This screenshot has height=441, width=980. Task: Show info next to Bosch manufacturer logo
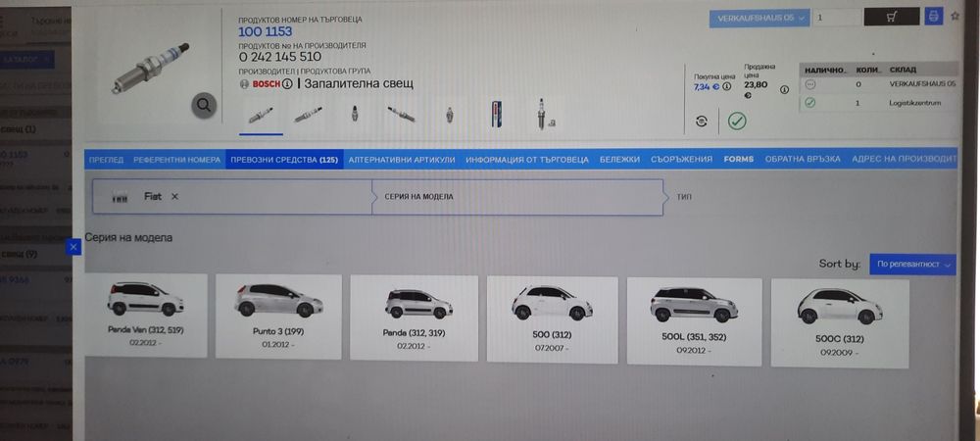(287, 83)
